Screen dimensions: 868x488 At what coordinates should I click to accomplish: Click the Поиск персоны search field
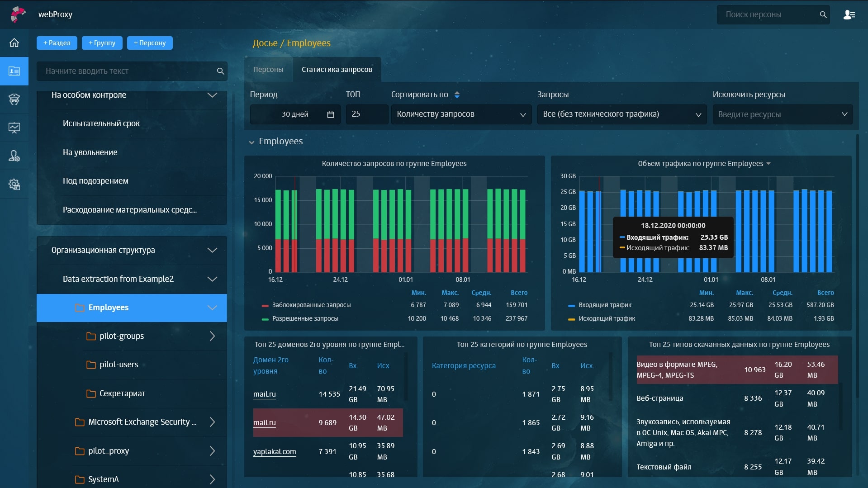click(769, 14)
